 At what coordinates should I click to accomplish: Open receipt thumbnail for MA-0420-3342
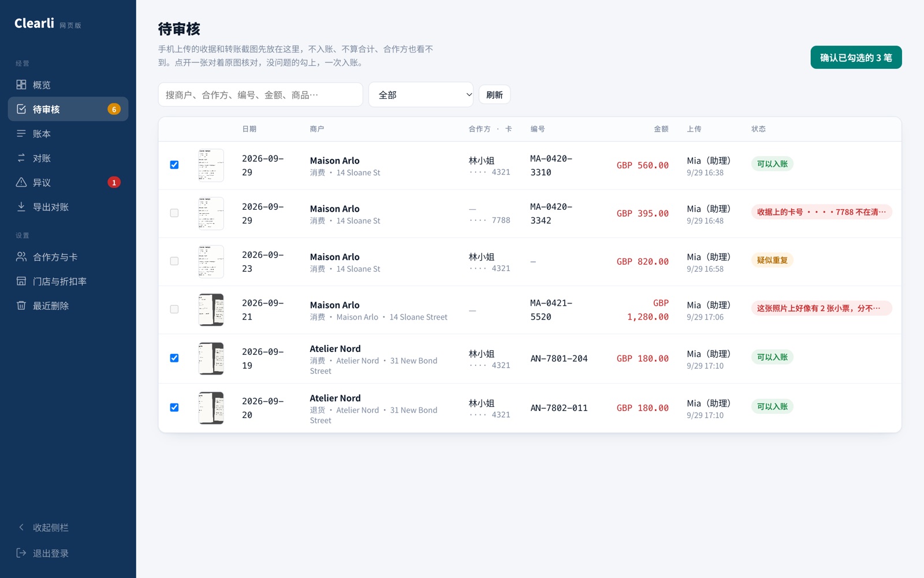tap(211, 213)
